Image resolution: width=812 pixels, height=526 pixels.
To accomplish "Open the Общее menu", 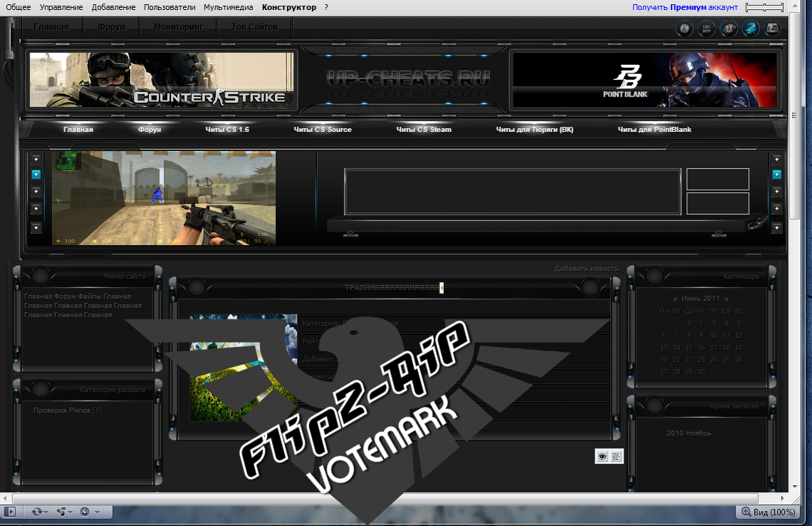I will point(18,7).
